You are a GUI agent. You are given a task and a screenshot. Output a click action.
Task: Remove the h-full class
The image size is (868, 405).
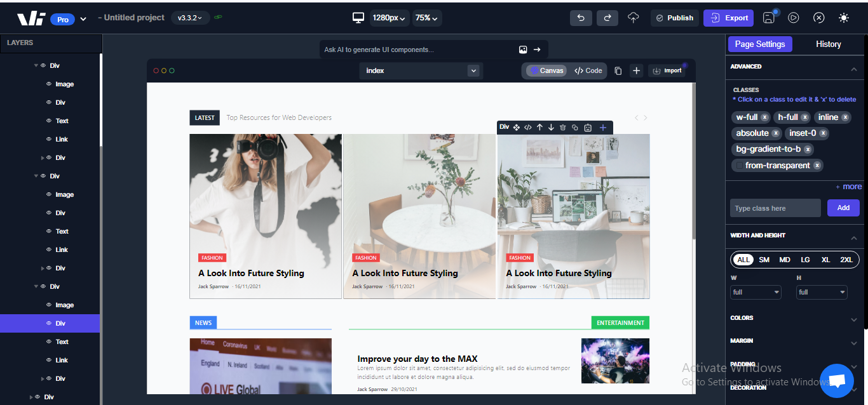coord(805,117)
